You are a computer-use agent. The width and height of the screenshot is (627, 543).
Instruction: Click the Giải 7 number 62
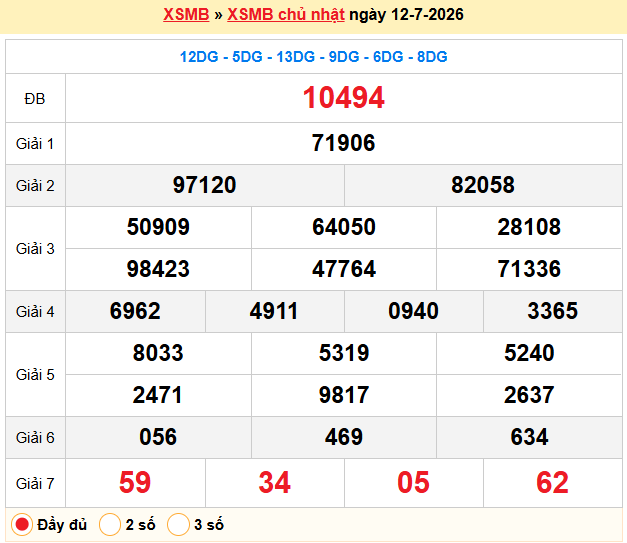click(552, 483)
